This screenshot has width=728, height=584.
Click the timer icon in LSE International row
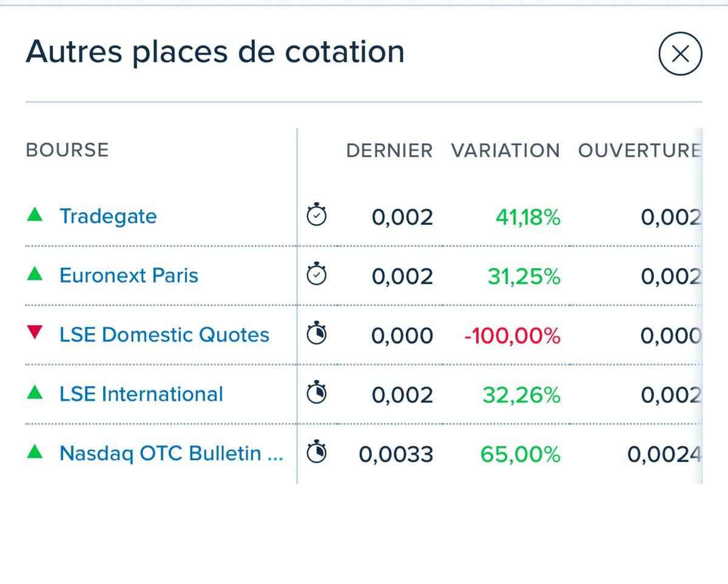[317, 393]
